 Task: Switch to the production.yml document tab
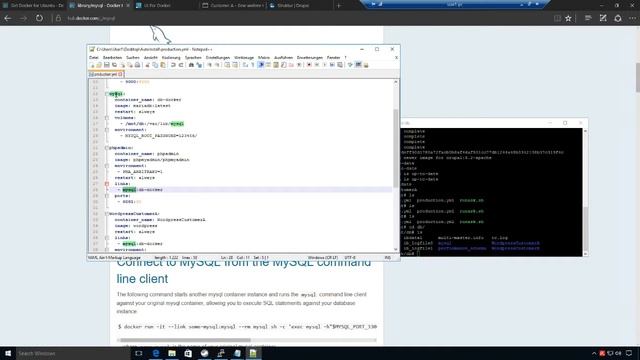click(105, 74)
